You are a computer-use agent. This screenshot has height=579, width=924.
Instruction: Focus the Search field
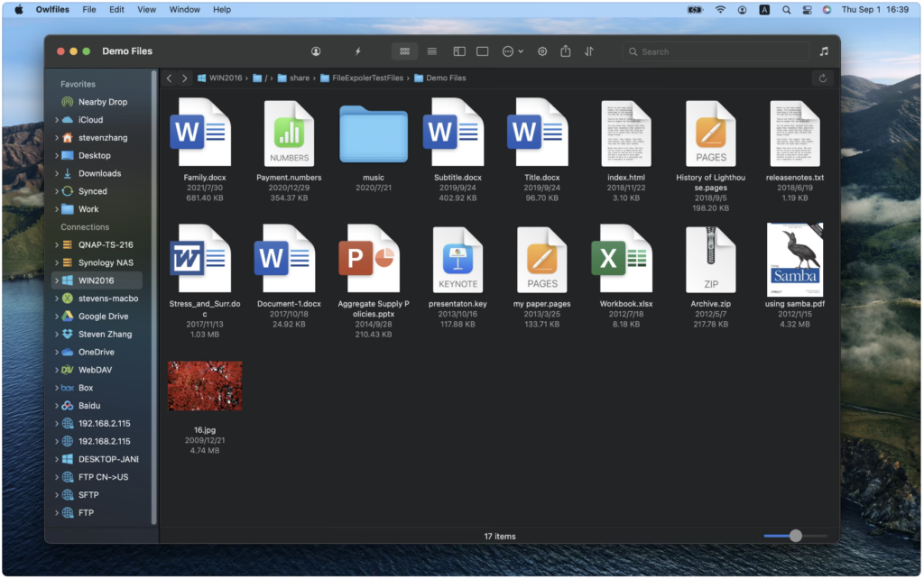(716, 51)
